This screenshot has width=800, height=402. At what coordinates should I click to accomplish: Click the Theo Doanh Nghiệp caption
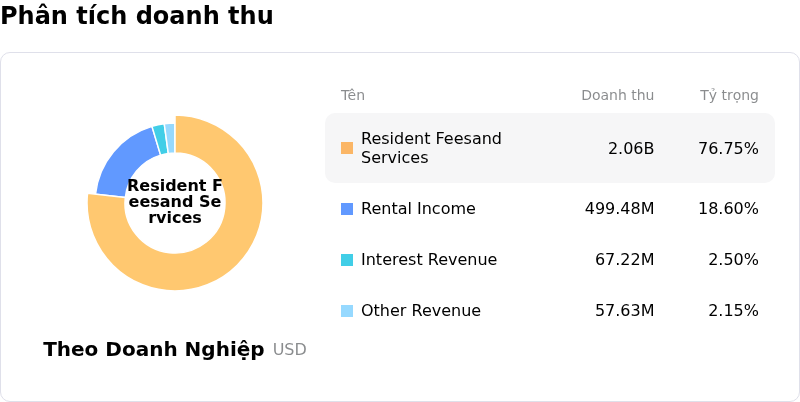coord(154,350)
